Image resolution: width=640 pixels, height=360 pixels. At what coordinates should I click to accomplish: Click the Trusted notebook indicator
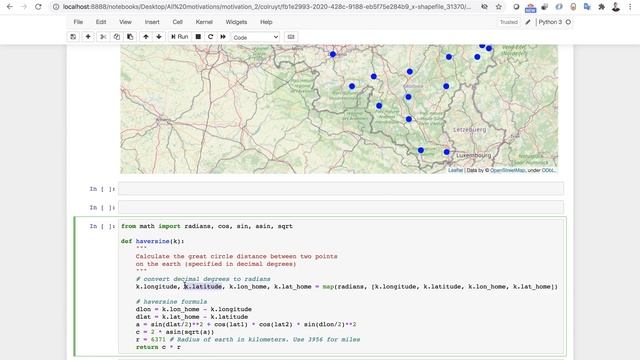(509, 22)
